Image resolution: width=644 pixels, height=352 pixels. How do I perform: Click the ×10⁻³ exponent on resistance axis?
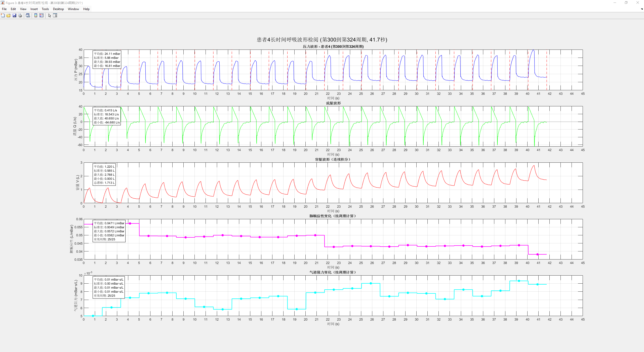(88, 273)
